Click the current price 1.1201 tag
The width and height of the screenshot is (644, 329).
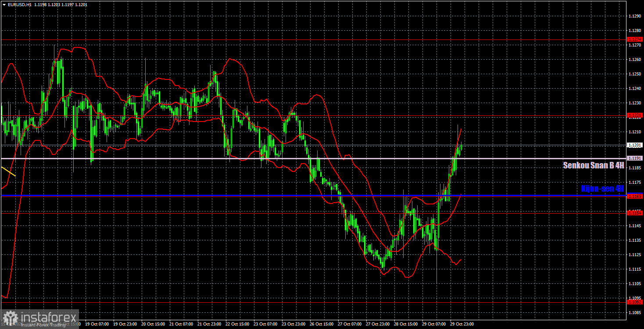point(635,145)
